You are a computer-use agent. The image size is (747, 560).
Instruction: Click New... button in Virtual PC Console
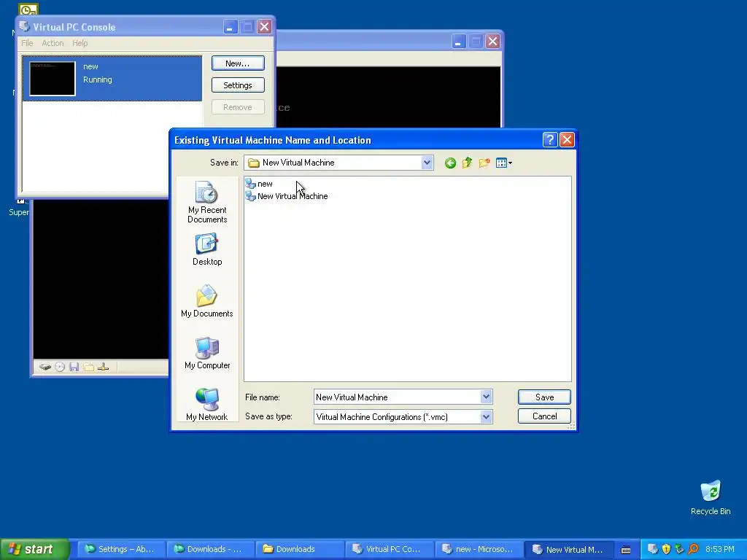(238, 63)
